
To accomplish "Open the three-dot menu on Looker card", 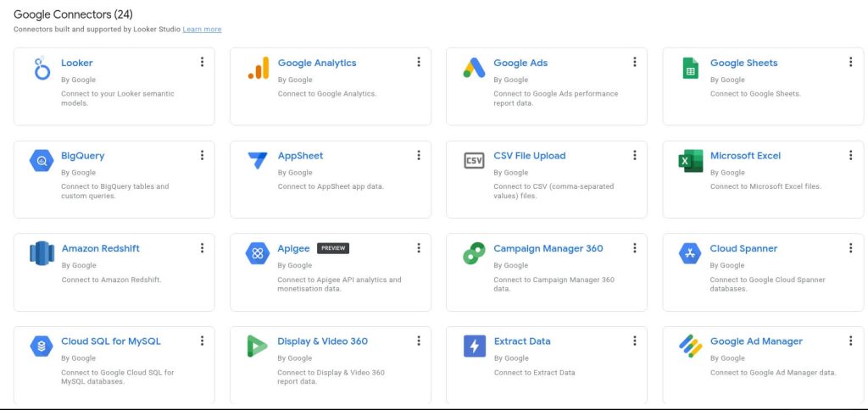I will pyautogui.click(x=202, y=62).
